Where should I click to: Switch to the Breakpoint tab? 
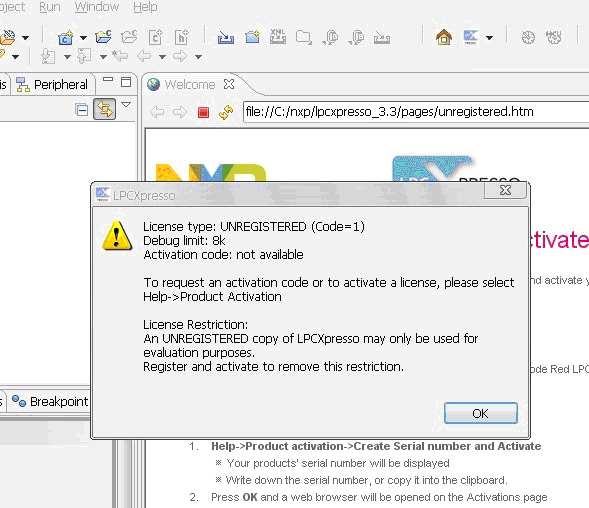click(50, 402)
